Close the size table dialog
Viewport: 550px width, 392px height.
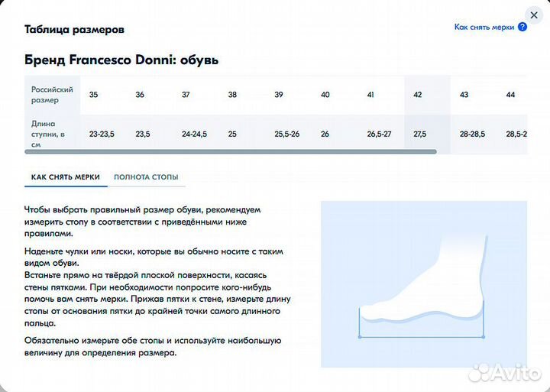(533, 15)
